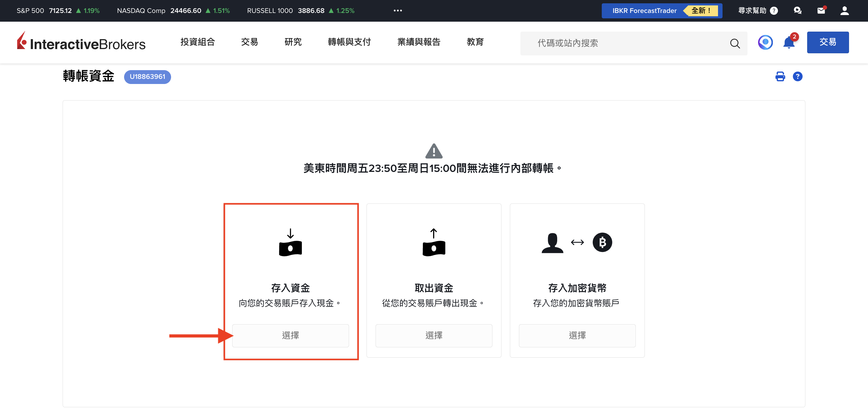Select 取出資金 withdraw option

434,336
